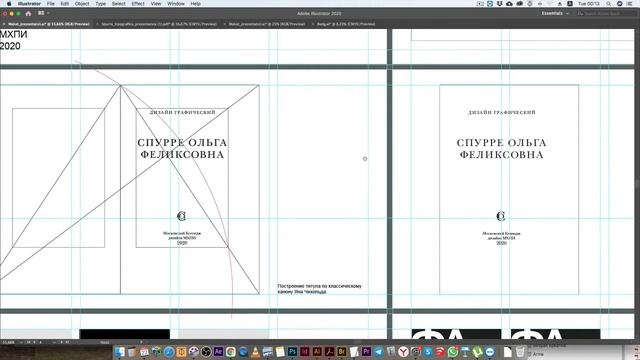Select the МХПИ text at top left
Image resolution: width=640 pixels, height=360 pixels.
coord(13,35)
